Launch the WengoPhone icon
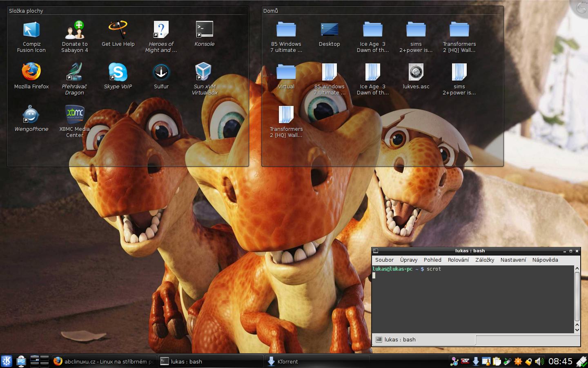Image resolution: width=588 pixels, height=368 pixels. pos(31,119)
